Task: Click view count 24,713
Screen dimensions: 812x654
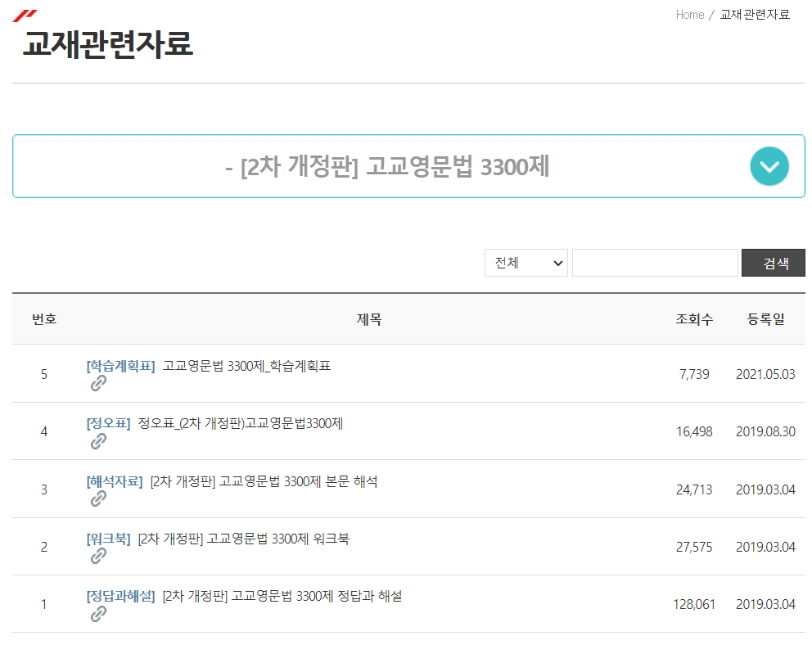Action: 694,489
